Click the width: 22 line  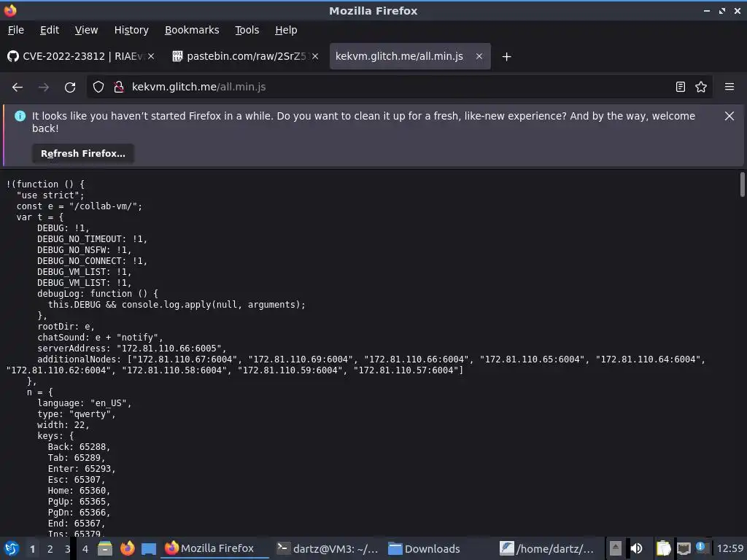(63, 425)
